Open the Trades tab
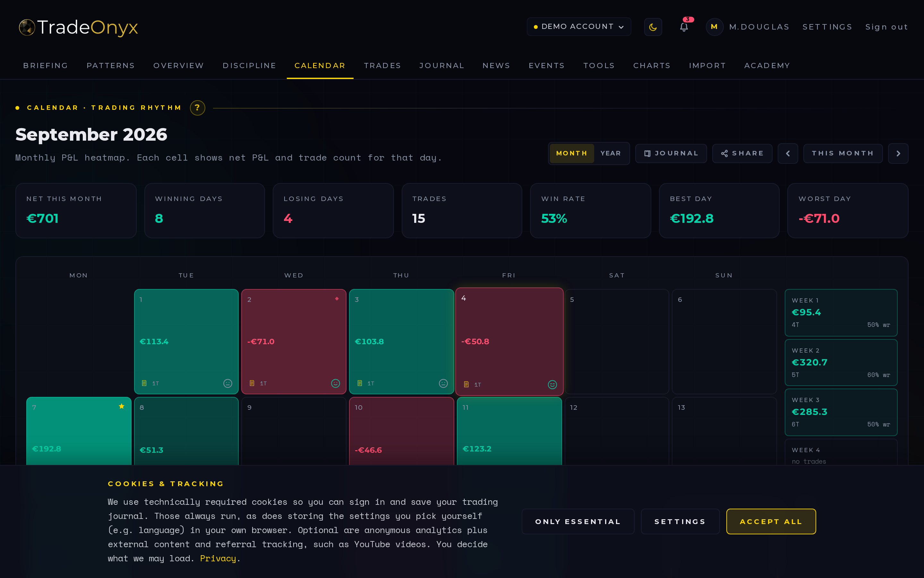Viewport: 924px width, 578px height. click(382, 66)
